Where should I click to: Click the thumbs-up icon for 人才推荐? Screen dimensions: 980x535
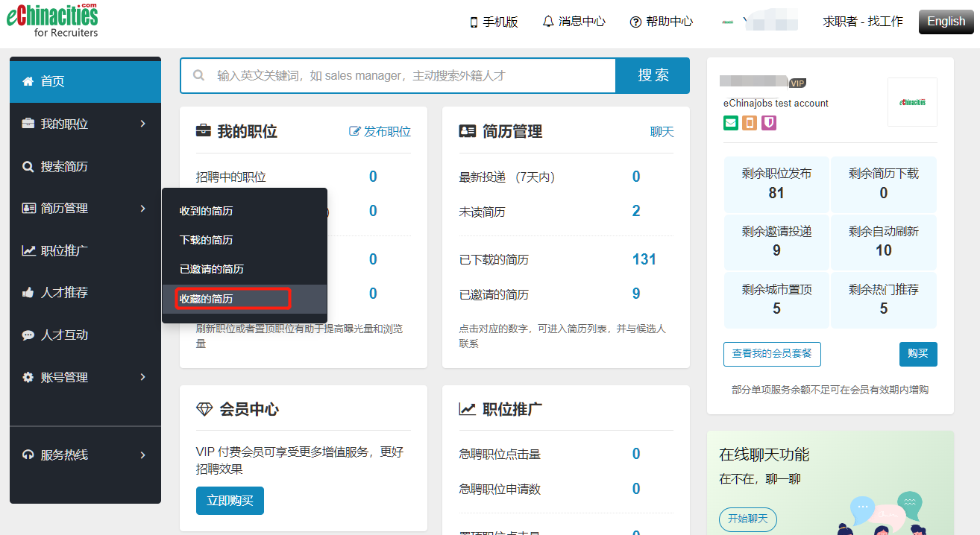tap(28, 293)
